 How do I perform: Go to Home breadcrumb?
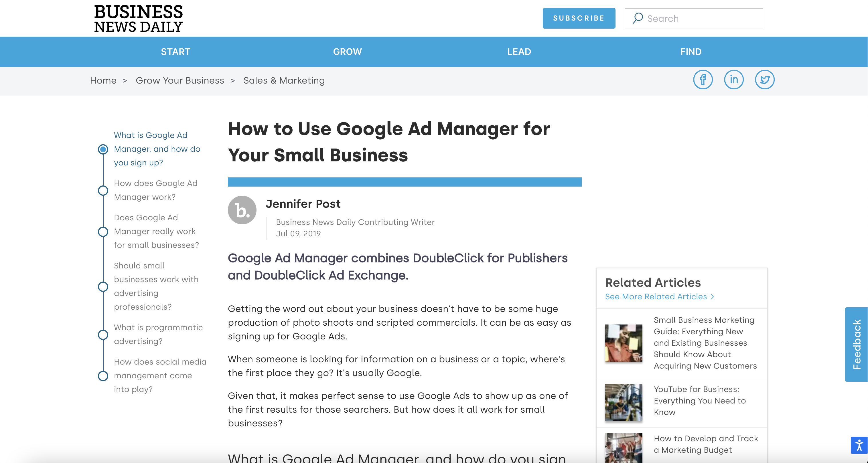(x=103, y=80)
